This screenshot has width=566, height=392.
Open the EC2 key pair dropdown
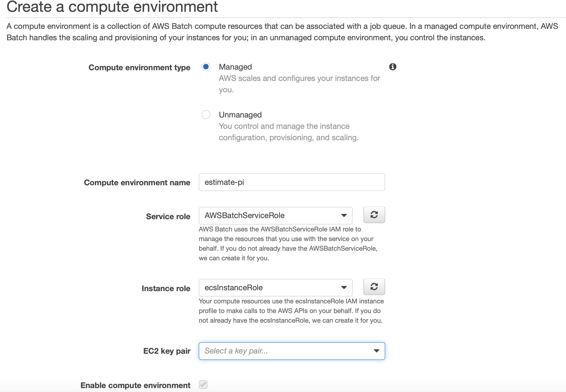292,351
